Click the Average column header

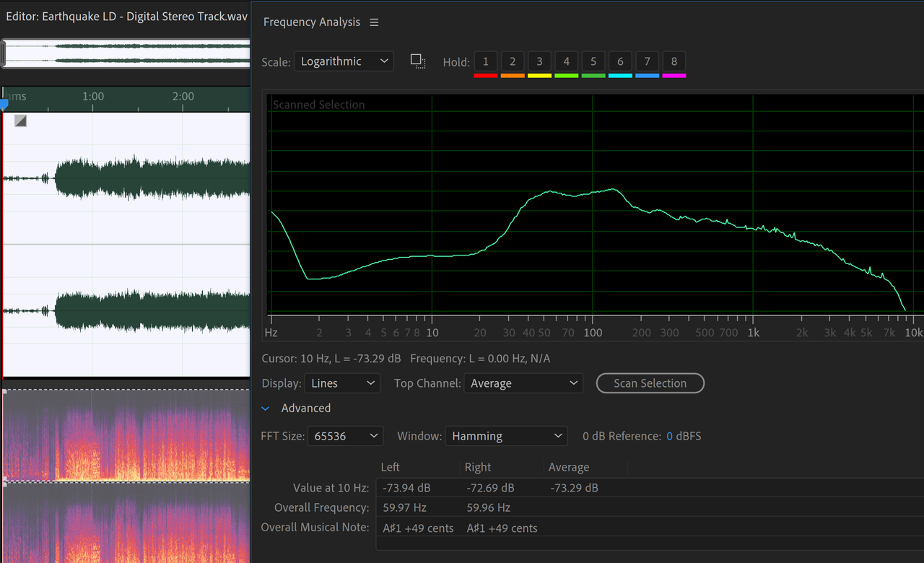click(569, 468)
